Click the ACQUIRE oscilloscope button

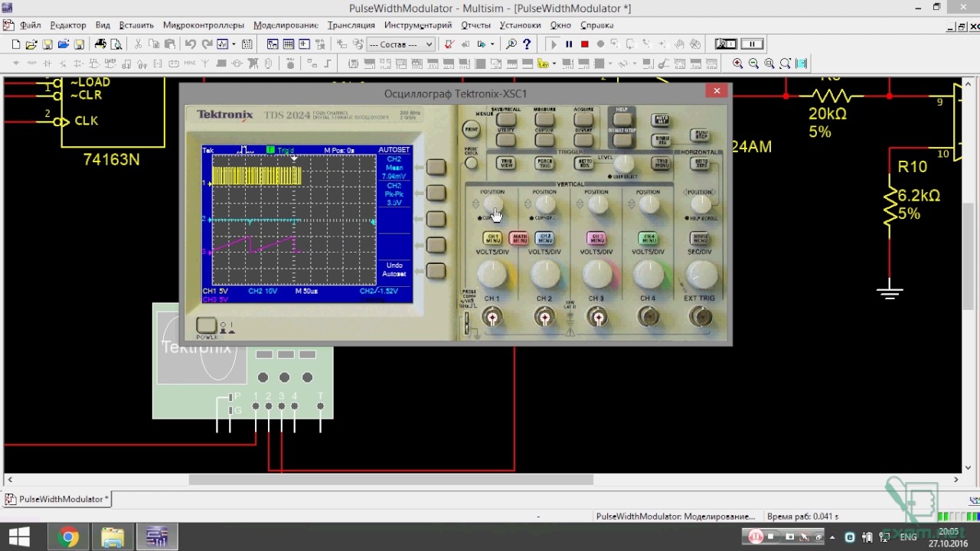[x=583, y=119]
